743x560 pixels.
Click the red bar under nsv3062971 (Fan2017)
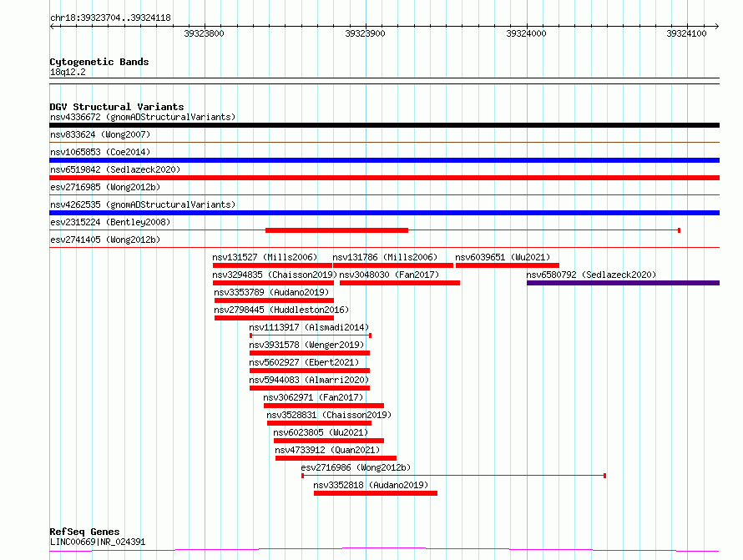(x=324, y=406)
